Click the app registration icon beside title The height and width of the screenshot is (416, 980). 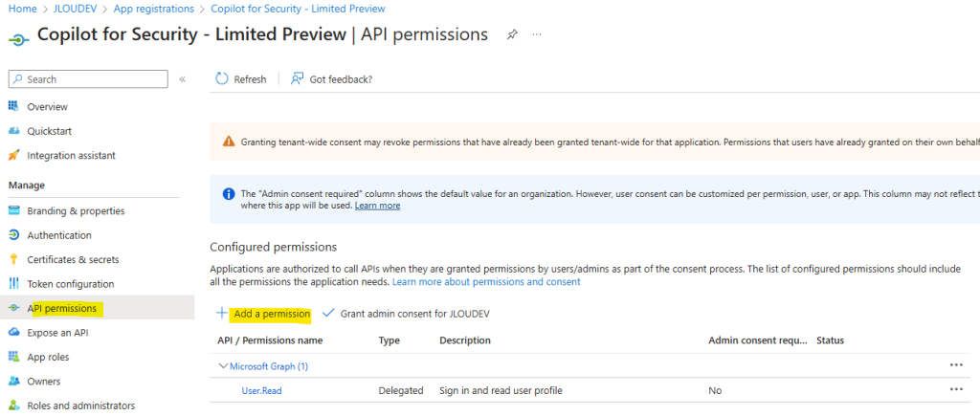[x=19, y=38]
